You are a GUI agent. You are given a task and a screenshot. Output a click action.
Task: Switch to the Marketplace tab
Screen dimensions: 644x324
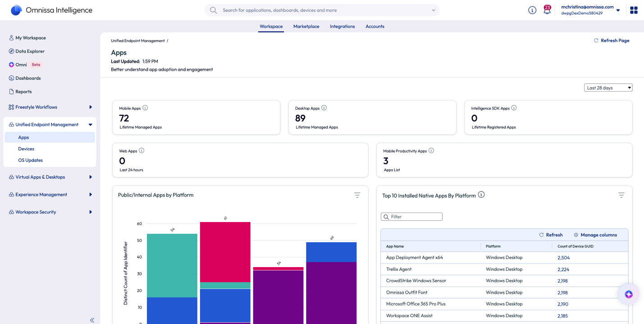tap(306, 27)
